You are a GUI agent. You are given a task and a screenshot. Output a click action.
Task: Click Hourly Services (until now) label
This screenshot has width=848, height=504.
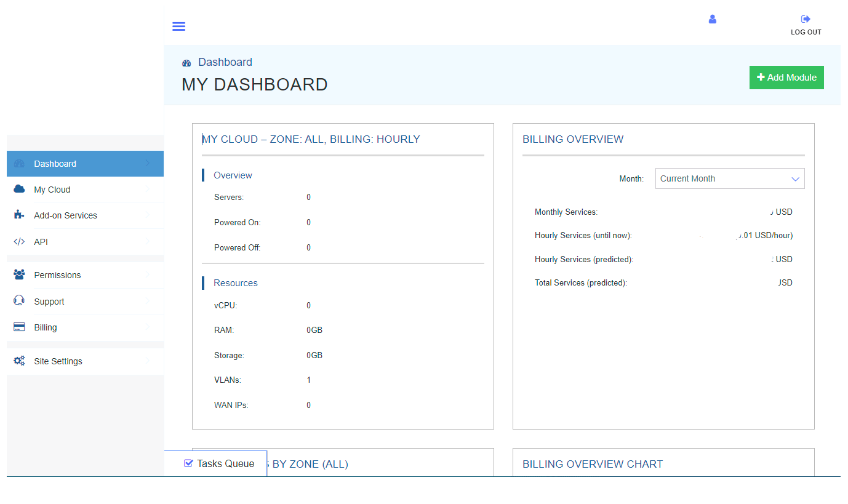tap(583, 236)
